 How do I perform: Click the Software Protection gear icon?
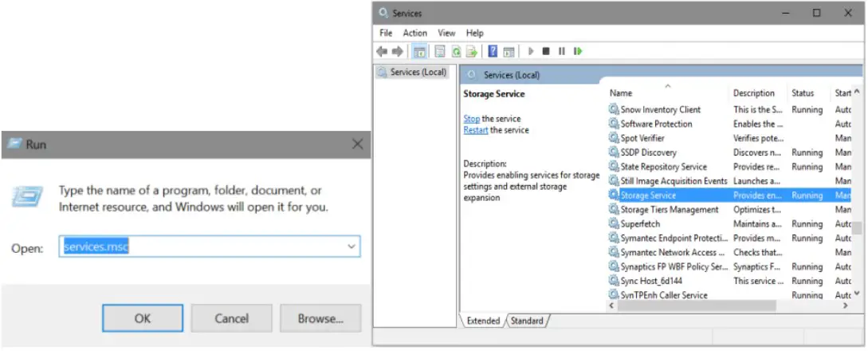(x=614, y=124)
